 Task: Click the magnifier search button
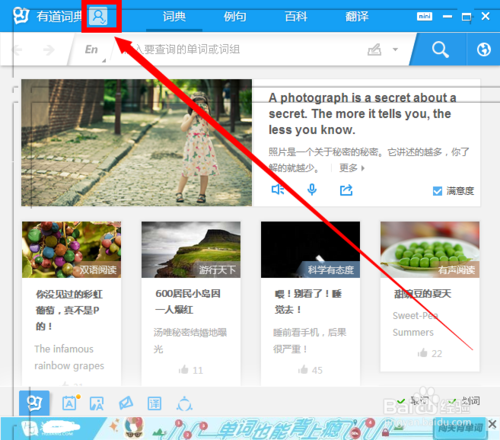coord(440,50)
